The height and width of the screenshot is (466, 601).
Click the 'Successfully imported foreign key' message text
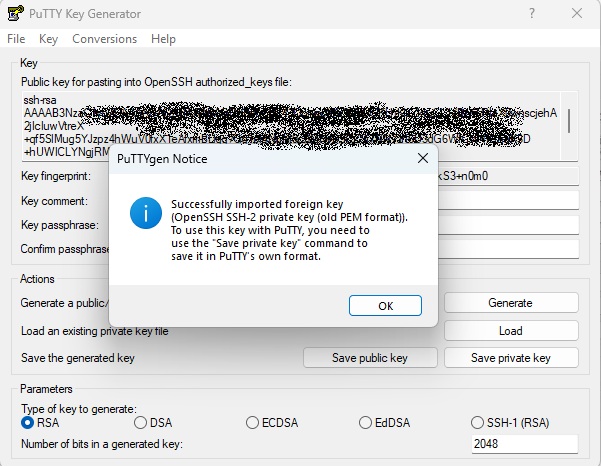click(257, 204)
